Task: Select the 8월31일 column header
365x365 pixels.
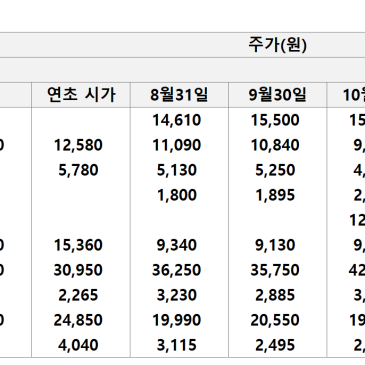Action: point(179,95)
